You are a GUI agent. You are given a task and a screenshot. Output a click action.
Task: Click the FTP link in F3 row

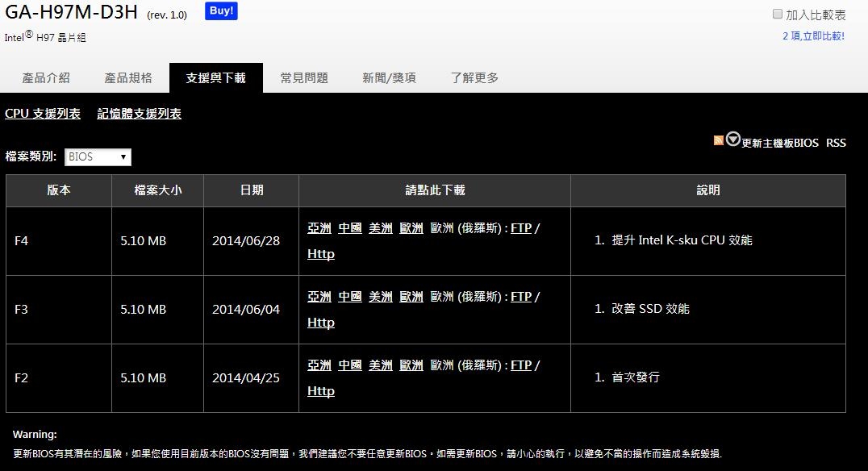pos(521,297)
